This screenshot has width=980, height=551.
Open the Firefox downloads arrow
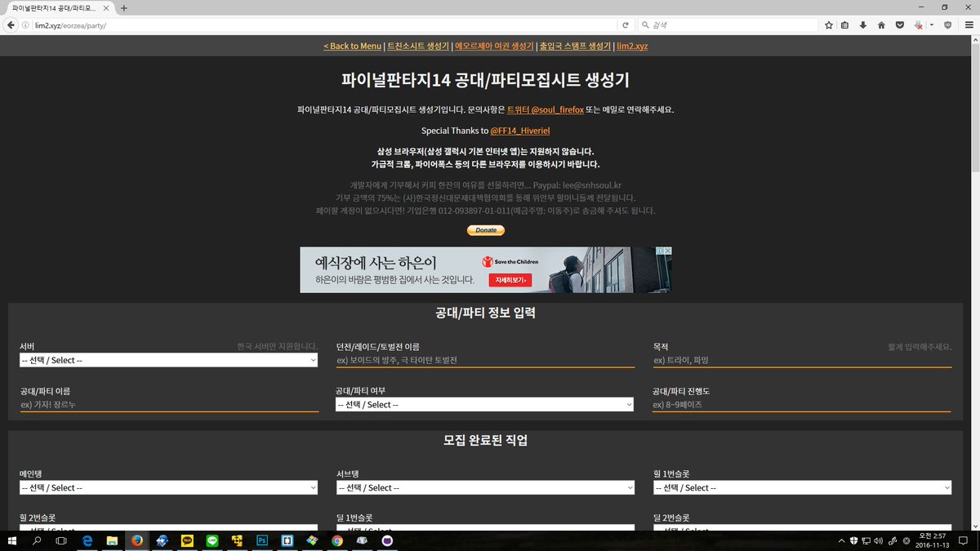(862, 25)
